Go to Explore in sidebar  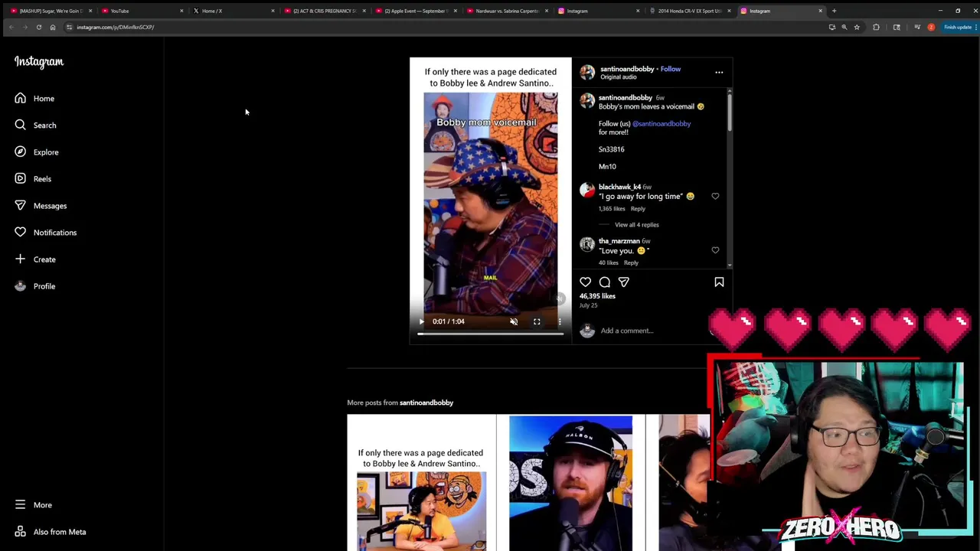[x=36, y=152]
